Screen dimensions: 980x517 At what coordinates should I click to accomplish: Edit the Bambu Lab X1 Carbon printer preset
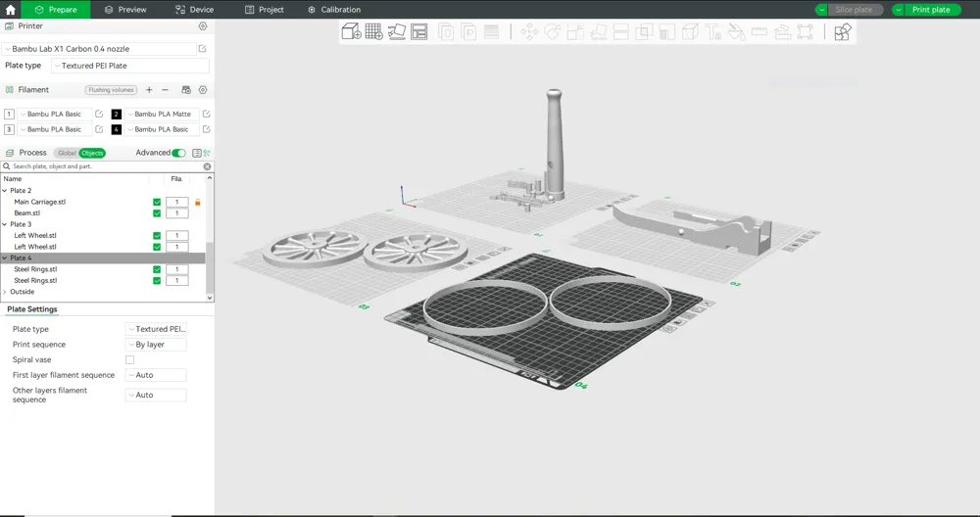203,49
